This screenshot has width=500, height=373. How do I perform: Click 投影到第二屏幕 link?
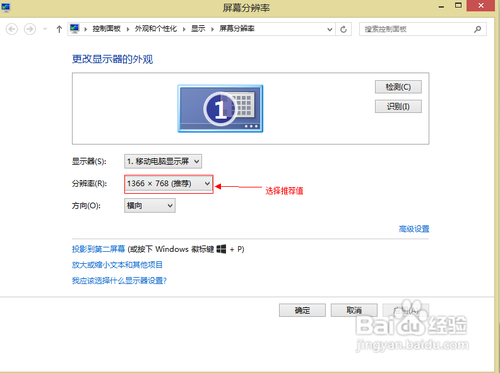(x=98, y=249)
